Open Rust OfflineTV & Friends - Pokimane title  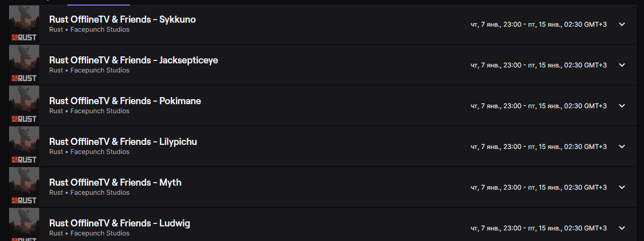coord(125,101)
